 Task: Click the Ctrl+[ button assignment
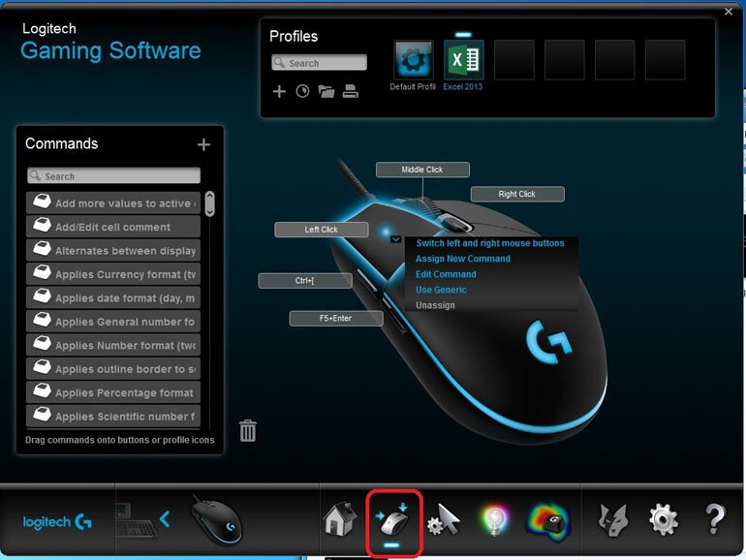click(305, 281)
